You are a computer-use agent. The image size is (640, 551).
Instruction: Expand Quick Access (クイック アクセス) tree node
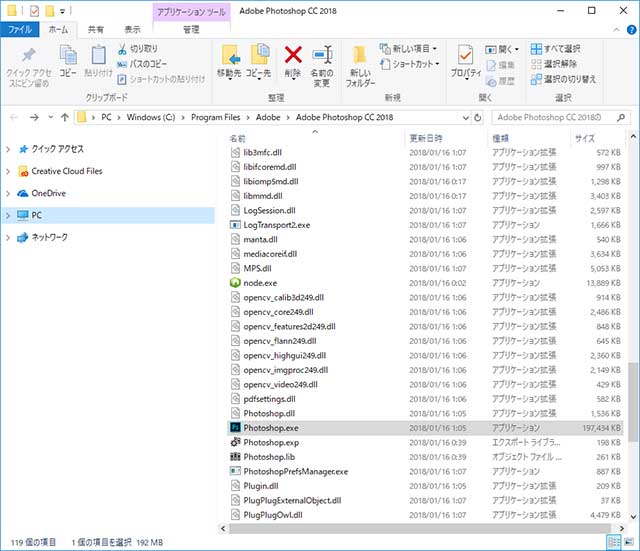click(8, 149)
